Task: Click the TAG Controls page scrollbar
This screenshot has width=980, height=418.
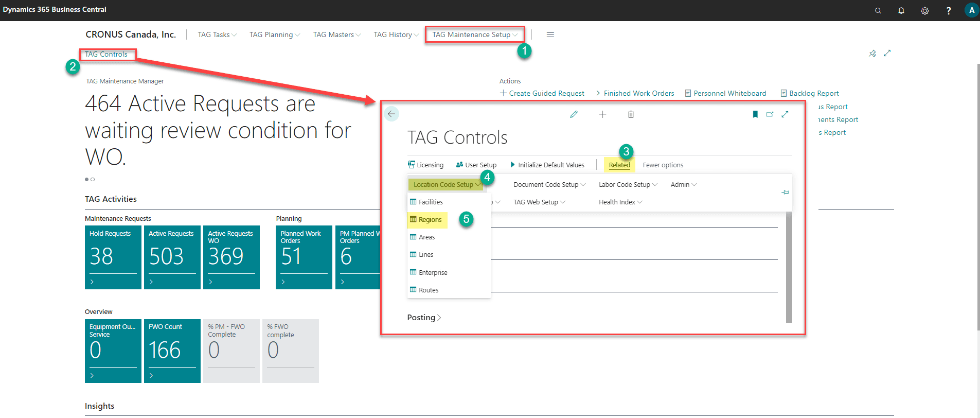Action: pyautogui.click(x=789, y=267)
